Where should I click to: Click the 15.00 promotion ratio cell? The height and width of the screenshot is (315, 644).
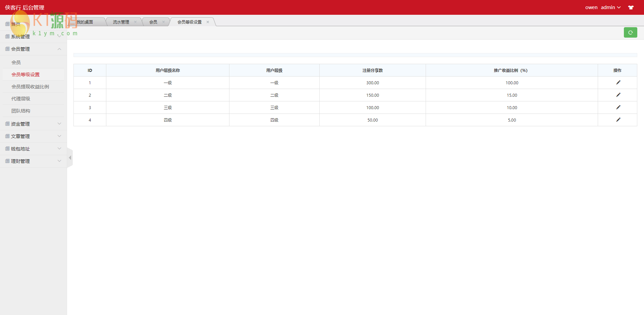point(512,95)
